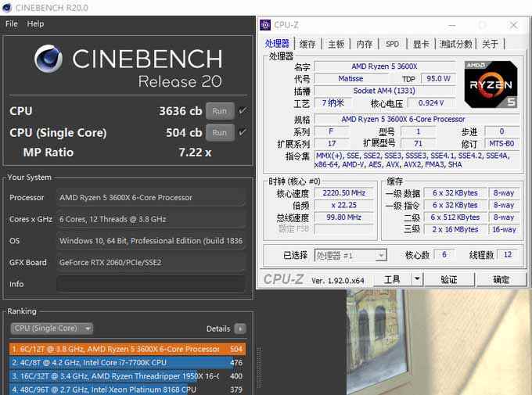This screenshot has height=395, width=532.
Task: Close the CPU-Z window
Action: tap(514, 25)
